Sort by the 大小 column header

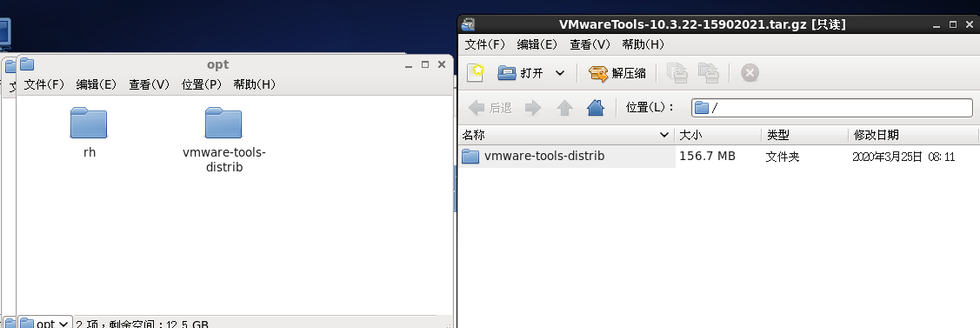pos(717,135)
